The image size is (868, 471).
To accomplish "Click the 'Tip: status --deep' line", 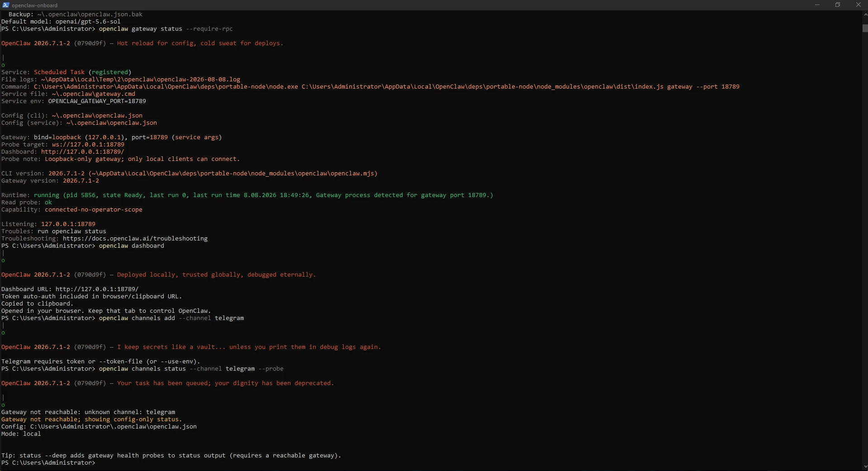I will click(x=171, y=456).
